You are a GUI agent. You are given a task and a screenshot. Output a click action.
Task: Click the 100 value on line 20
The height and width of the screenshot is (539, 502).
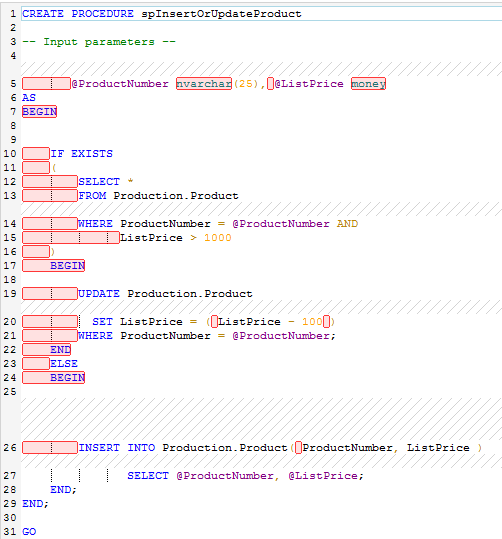(312, 322)
